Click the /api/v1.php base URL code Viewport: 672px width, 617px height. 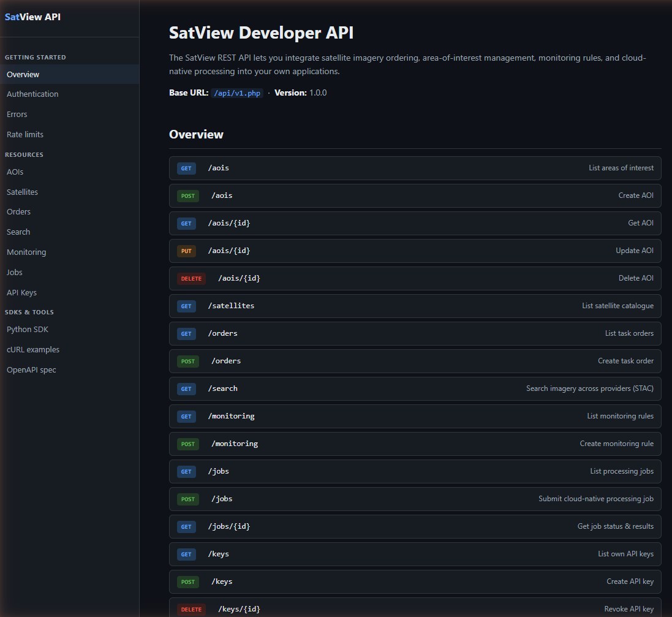237,93
